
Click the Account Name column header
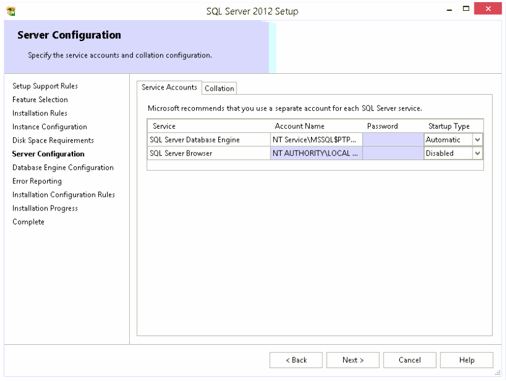299,126
